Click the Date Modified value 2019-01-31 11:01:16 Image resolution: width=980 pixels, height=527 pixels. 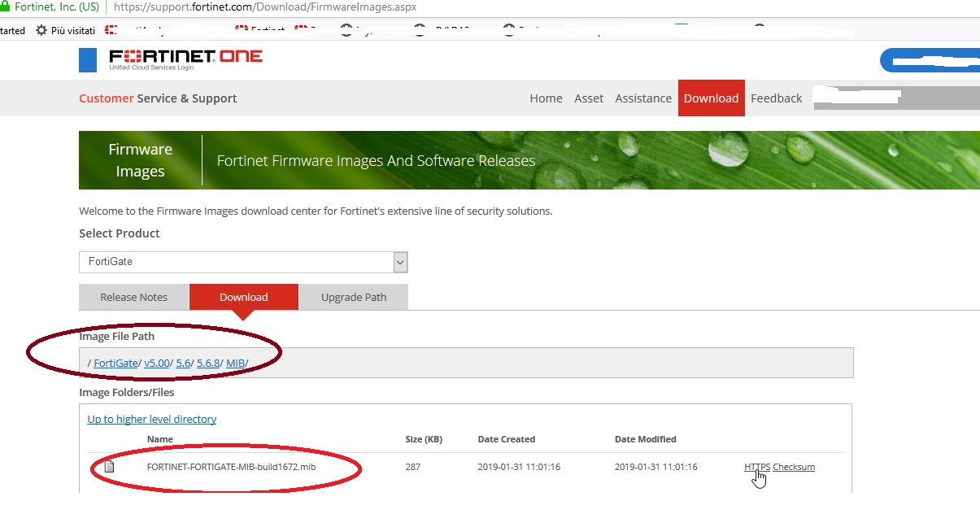tap(656, 467)
